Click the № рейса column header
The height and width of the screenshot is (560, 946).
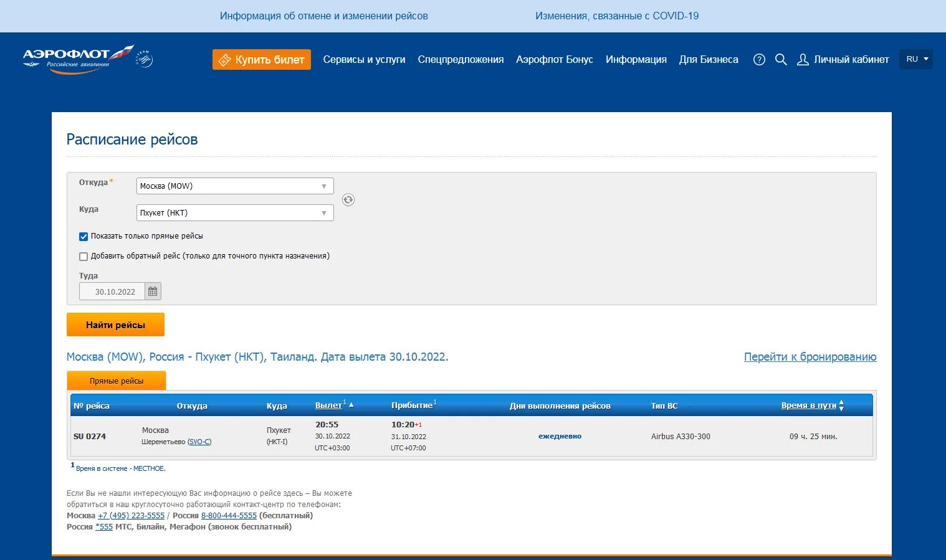pos(92,406)
